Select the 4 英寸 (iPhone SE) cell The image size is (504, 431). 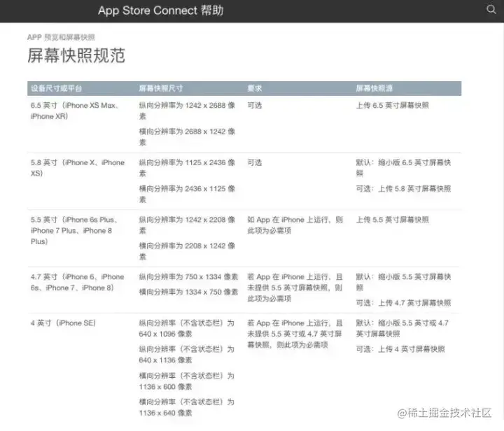point(63,323)
